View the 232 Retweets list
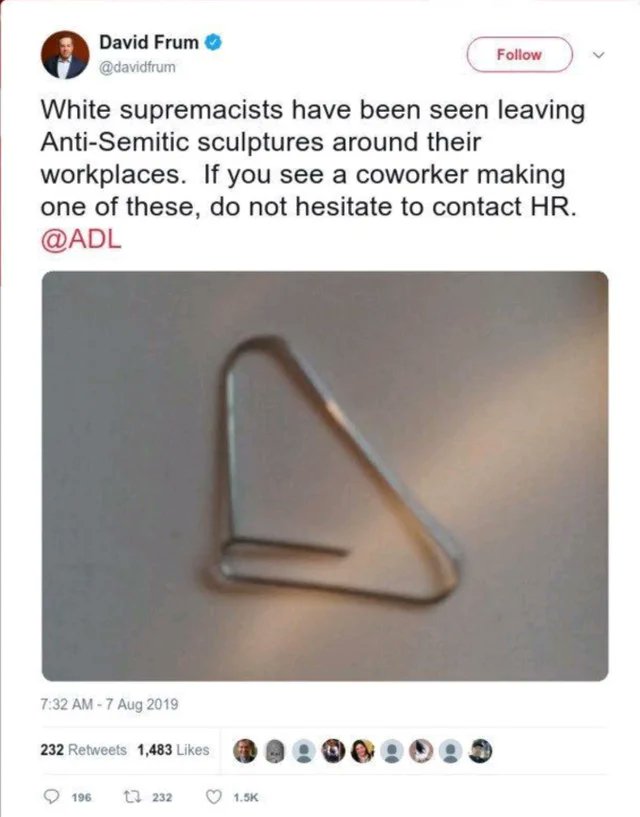640x817 pixels. click(x=83, y=750)
